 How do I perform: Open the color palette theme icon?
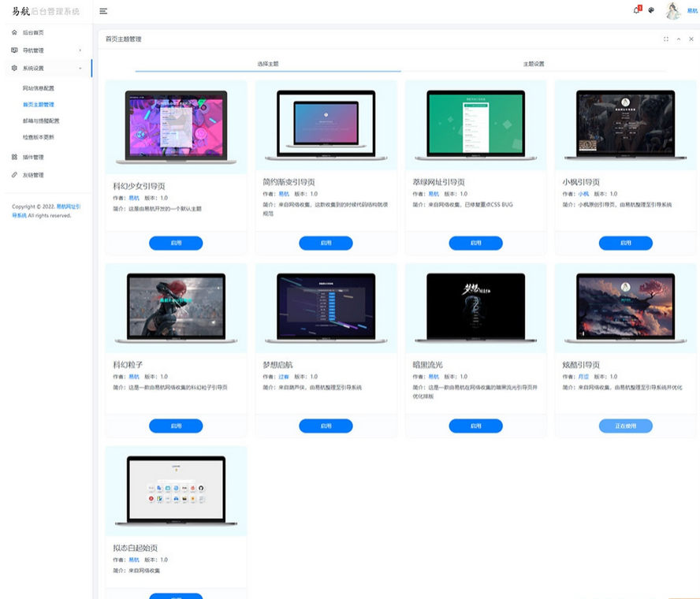[x=651, y=11]
